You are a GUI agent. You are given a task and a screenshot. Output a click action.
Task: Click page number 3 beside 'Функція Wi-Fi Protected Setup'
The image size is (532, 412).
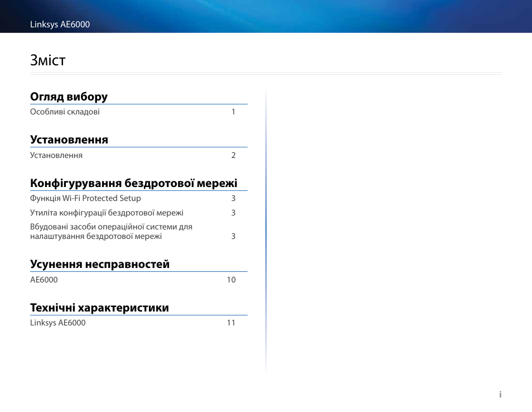(234, 198)
